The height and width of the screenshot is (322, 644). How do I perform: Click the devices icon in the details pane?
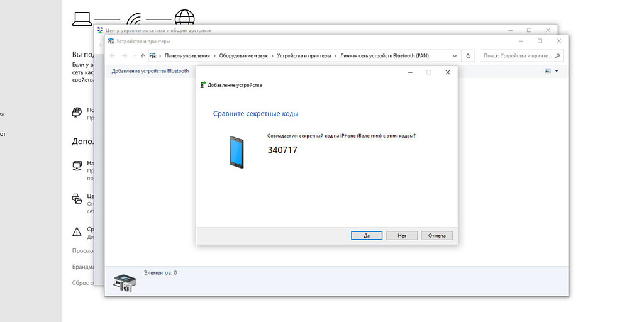click(124, 284)
